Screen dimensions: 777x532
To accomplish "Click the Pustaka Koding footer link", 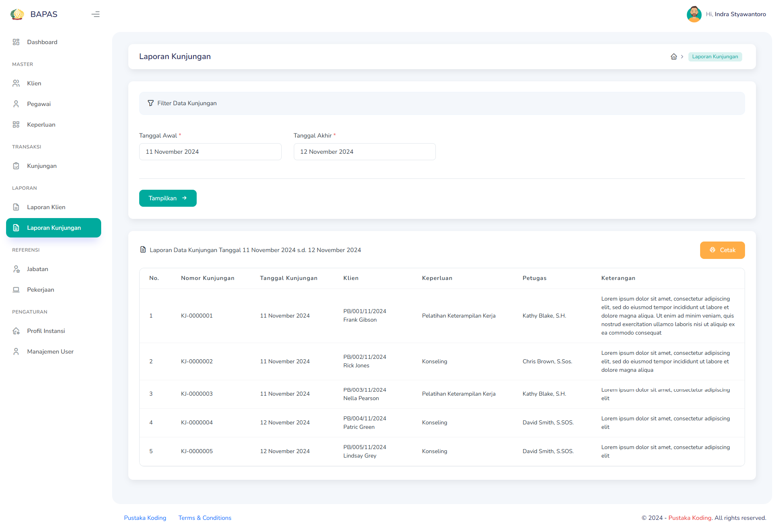I will pyautogui.click(x=145, y=518).
